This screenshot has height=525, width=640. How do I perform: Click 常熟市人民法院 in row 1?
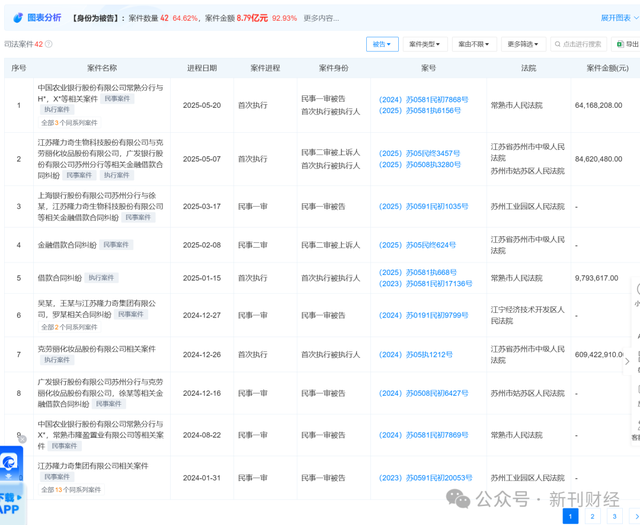tap(517, 105)
